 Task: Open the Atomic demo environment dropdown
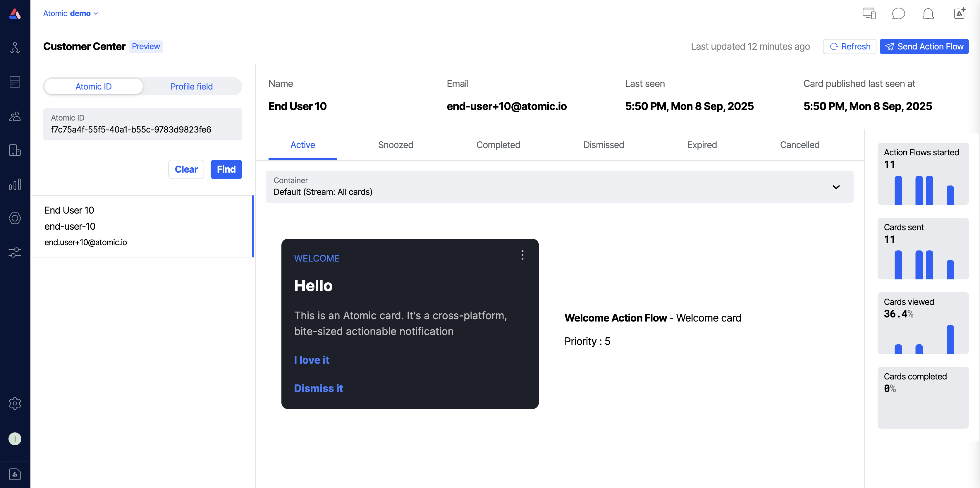click(71, 13)
